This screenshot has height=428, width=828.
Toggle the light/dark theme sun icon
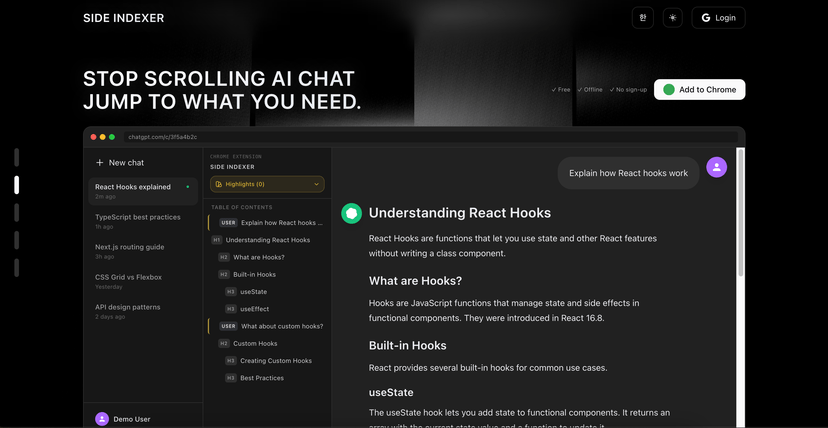672,18
